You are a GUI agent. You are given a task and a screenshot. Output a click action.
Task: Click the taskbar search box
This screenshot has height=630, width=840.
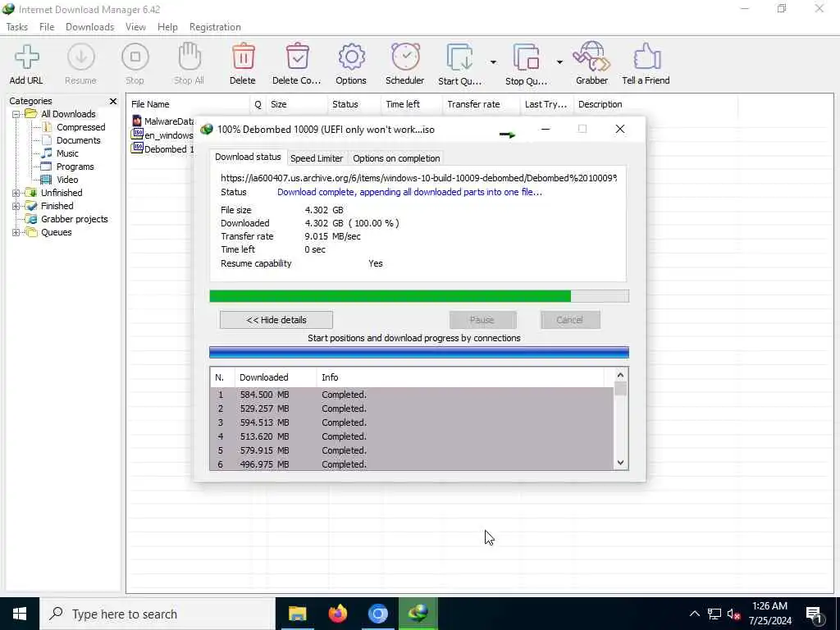click(157, 614)
